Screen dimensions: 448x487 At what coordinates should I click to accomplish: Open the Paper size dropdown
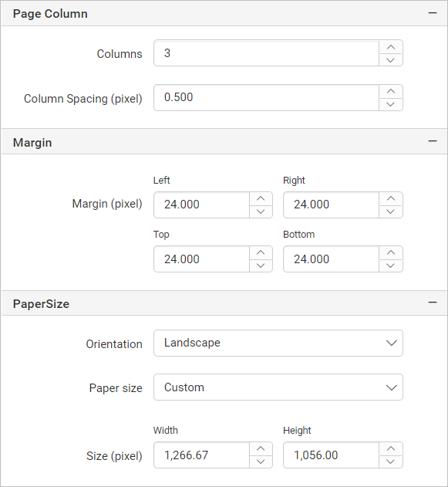[278, 387]
